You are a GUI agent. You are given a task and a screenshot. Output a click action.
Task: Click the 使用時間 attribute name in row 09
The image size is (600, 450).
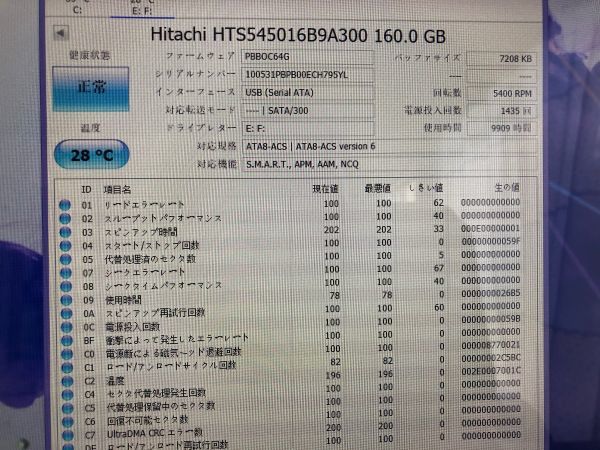pos(123,300)
